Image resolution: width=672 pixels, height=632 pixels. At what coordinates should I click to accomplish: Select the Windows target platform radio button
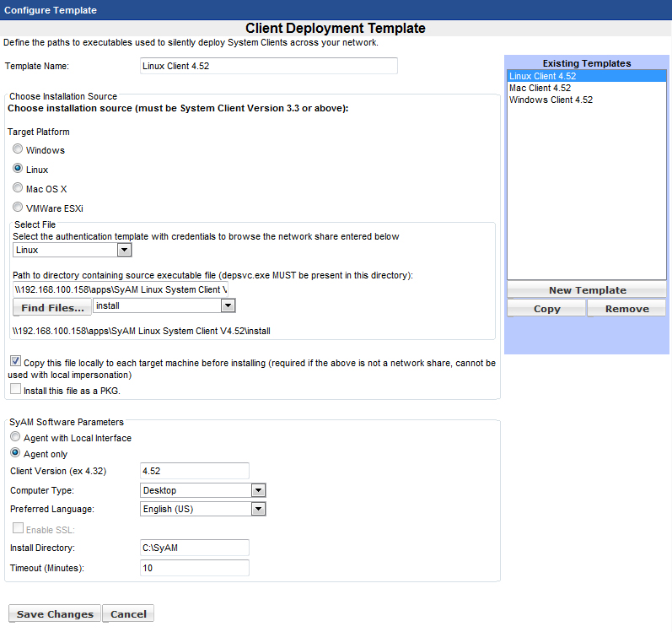pyautogui.click(x=18, y=149)
